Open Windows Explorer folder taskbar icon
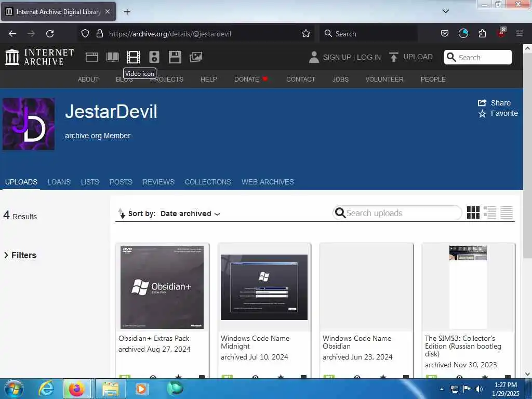This screenshot has width=532, height=399. coord(111,389)
